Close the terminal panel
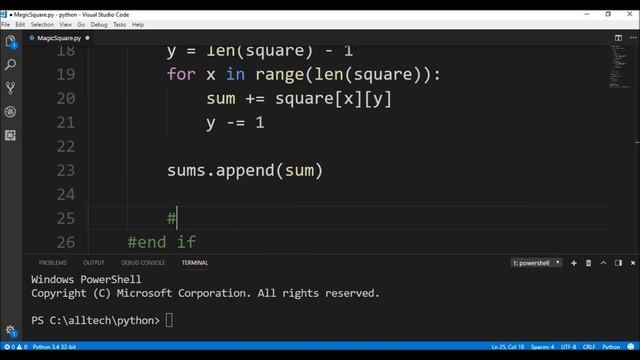 click(633, 263)
